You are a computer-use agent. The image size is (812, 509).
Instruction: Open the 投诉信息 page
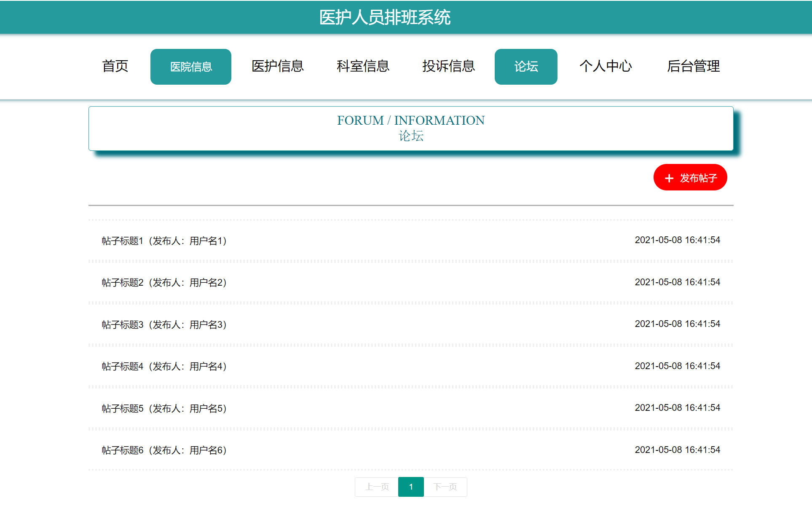(x=448, y=66)
